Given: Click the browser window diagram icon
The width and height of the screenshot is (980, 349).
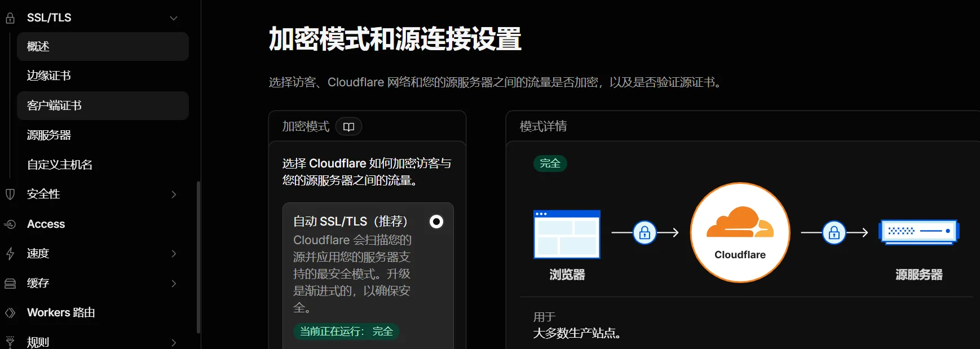Looking at the screenshot, I should (567, 234).
